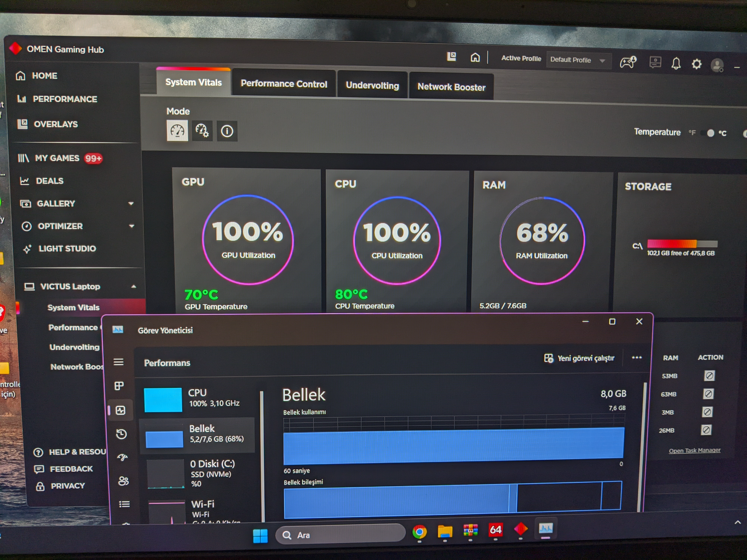This screenshot has width=747, height=560.
Task: Open PERFORMANCE section in sidebar
Action: click(x=57, y=99)
